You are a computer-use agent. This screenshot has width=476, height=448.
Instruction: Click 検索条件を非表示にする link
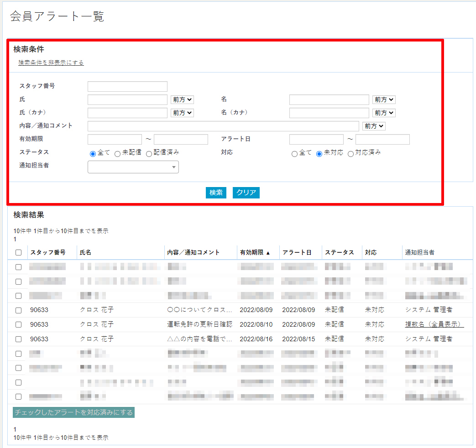coord(51,63)
